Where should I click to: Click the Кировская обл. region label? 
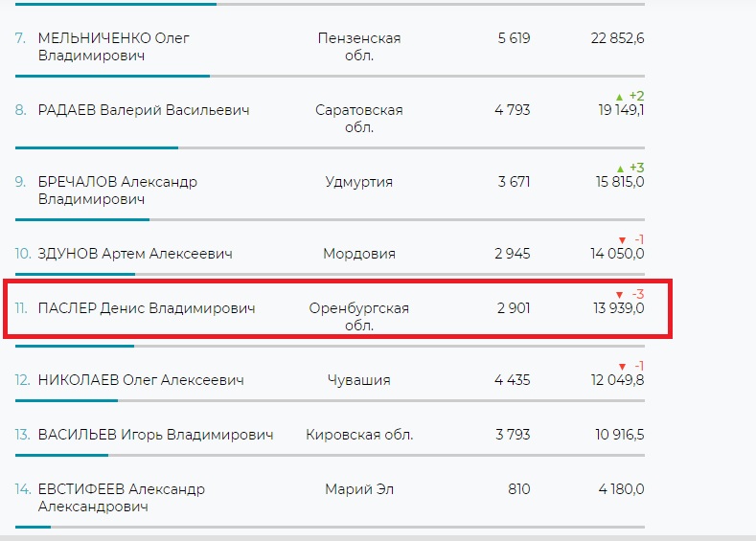[359, 435]
